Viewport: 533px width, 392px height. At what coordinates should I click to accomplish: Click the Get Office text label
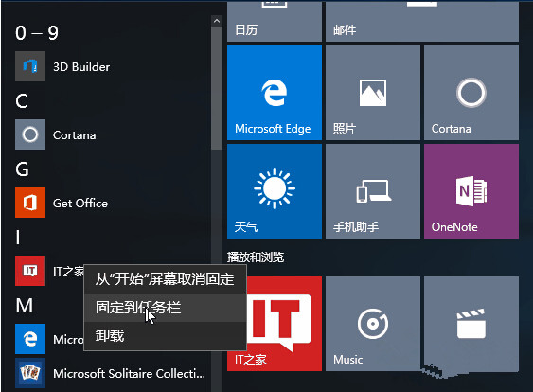coord(80,203)
